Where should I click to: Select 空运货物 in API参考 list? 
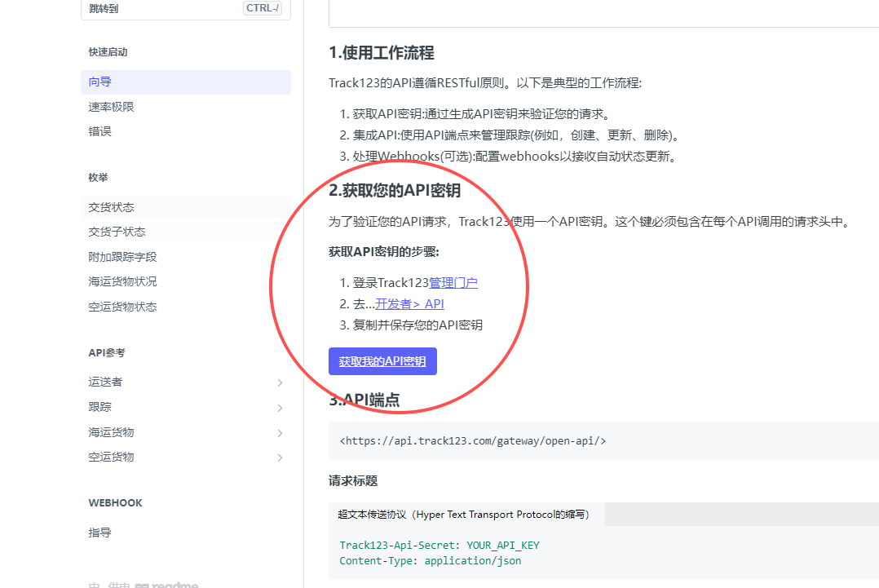(x=111, y=457)
